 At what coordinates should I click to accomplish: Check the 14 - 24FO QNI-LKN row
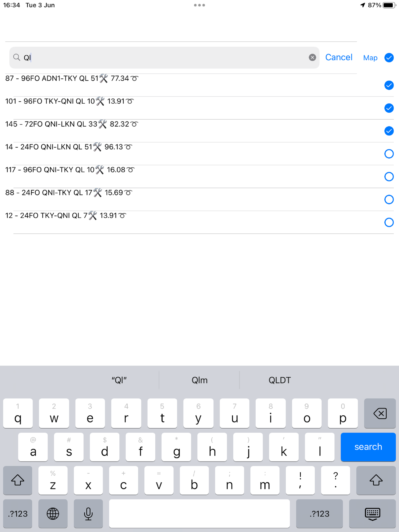(x=389, y=154)
